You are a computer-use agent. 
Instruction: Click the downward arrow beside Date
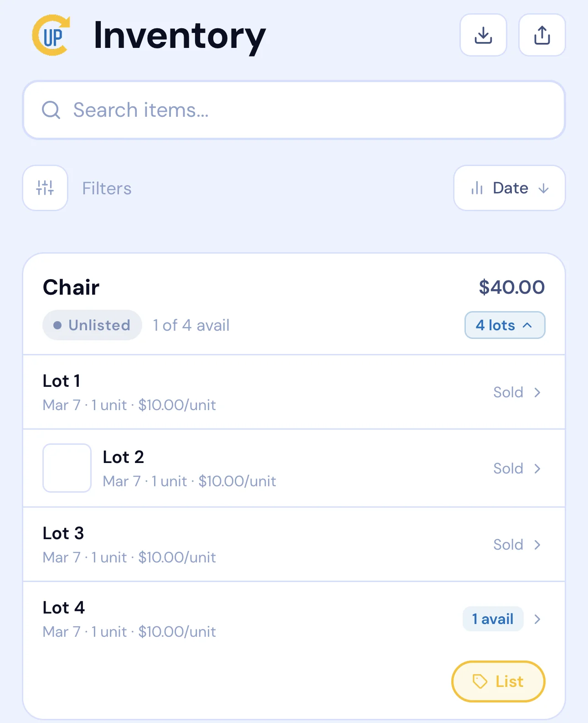(x=544, y=188)
